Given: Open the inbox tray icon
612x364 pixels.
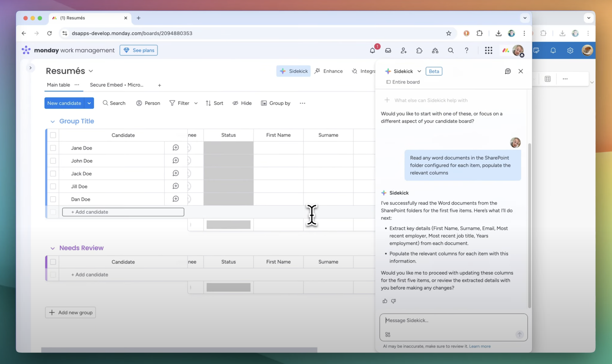Looking at the screenshot, I should coord(388,50).
